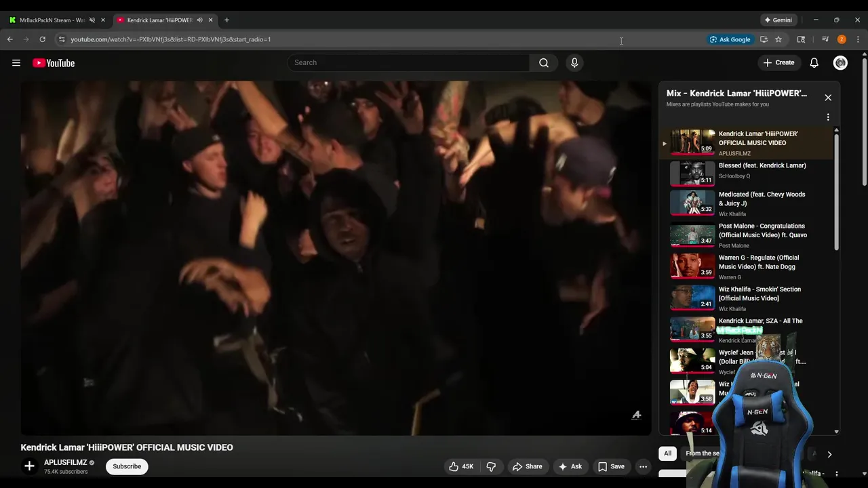Share the HiiiPOWER video

[527, 466]
